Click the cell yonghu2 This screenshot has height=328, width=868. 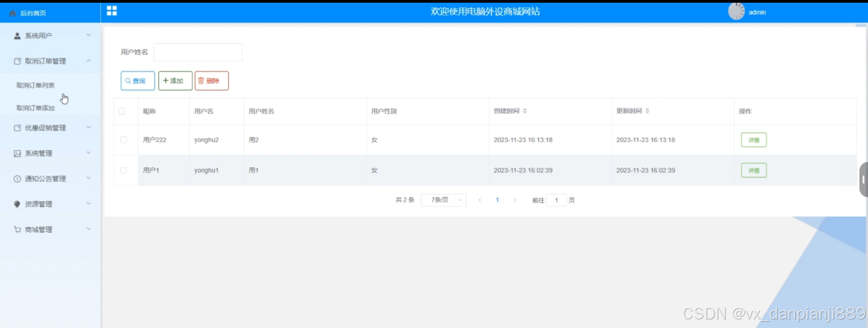point(206,140)
